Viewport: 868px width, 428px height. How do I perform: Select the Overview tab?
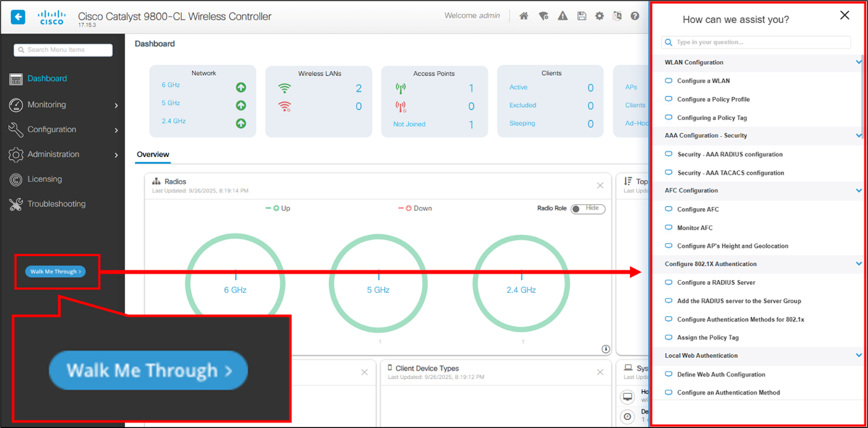tap(153, 155)
